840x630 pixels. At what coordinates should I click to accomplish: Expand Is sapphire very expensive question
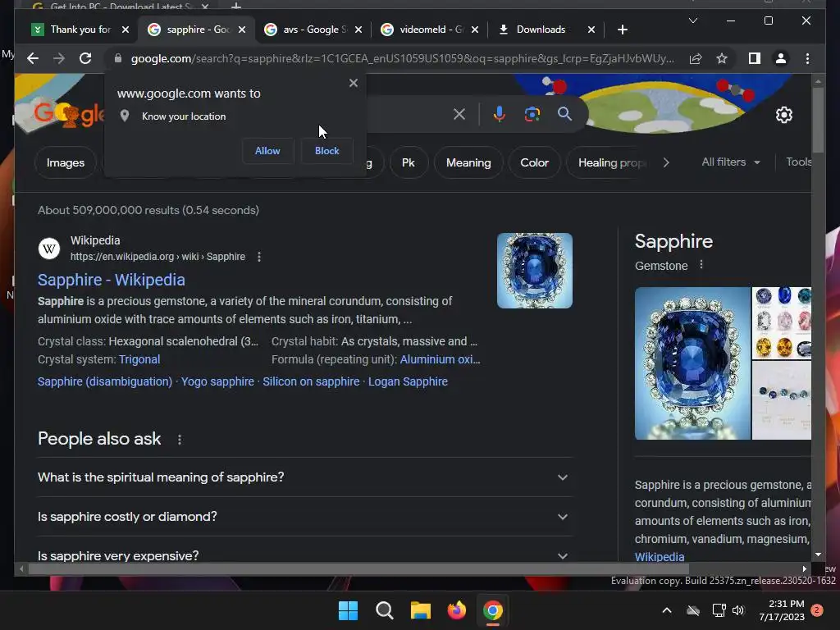(304, 555)
